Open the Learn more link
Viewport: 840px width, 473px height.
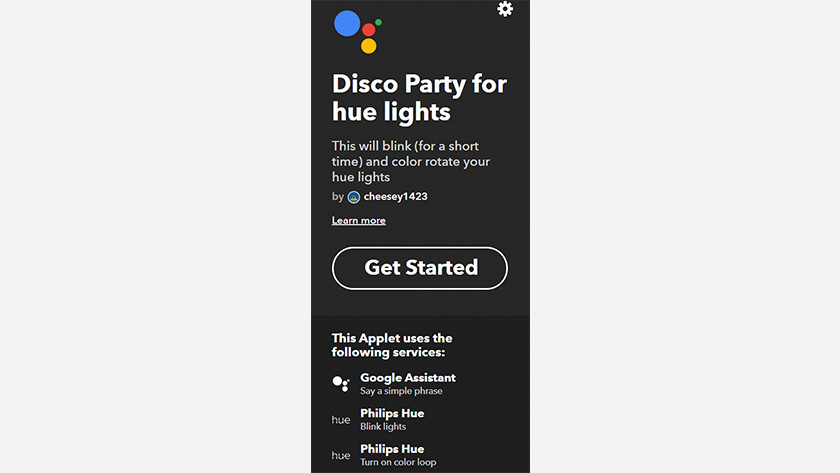pyautogui.click(x=358, y=220)
